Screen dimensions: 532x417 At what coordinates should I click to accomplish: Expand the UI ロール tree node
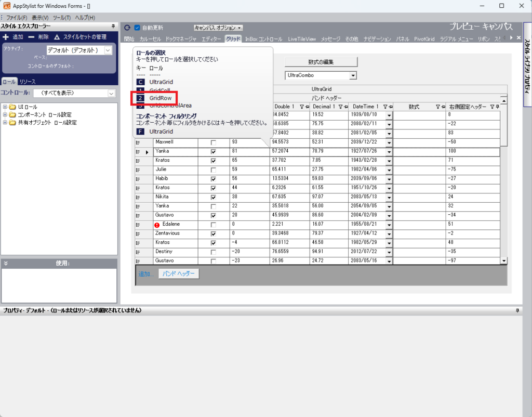coord(5,107)
